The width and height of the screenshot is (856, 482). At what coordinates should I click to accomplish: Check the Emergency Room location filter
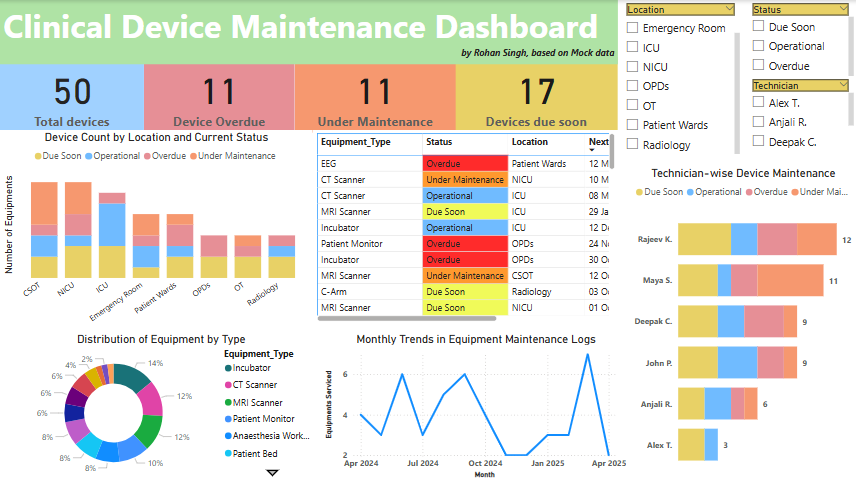click(x=632, y=28)
